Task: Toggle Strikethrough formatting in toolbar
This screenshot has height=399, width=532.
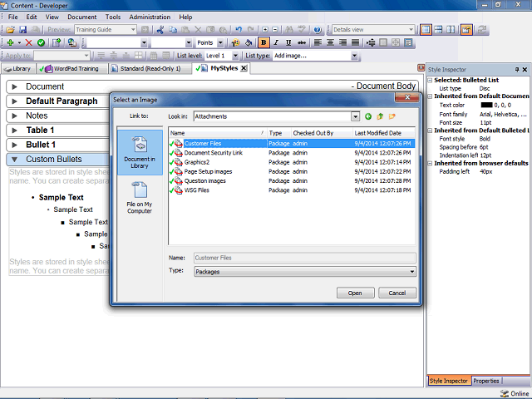Action: [x=301, y=42]
